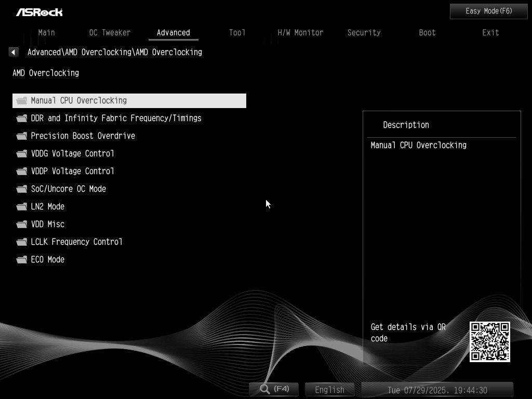Screen dimensions: 532x399
Task: Click the AMD Overclocking section heading
Action: pyautogui.click(x=46, y=73)
